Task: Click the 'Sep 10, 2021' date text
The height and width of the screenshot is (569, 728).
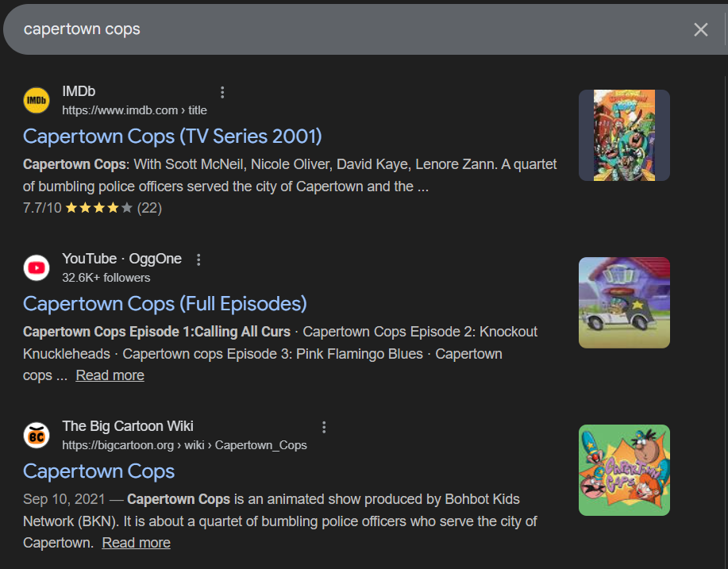Action: pyautogui.click(x=64, y=499)
